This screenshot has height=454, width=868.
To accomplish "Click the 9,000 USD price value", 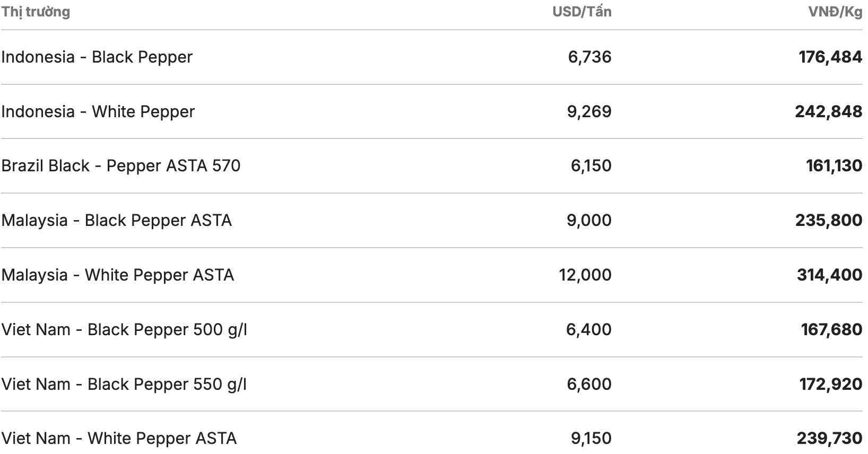I will [589, 220].
